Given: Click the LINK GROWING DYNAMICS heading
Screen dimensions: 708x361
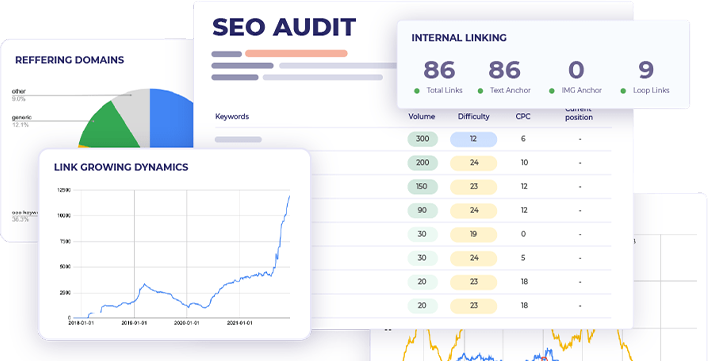Looking at the screenshot, I should click(x=121, y=167).
